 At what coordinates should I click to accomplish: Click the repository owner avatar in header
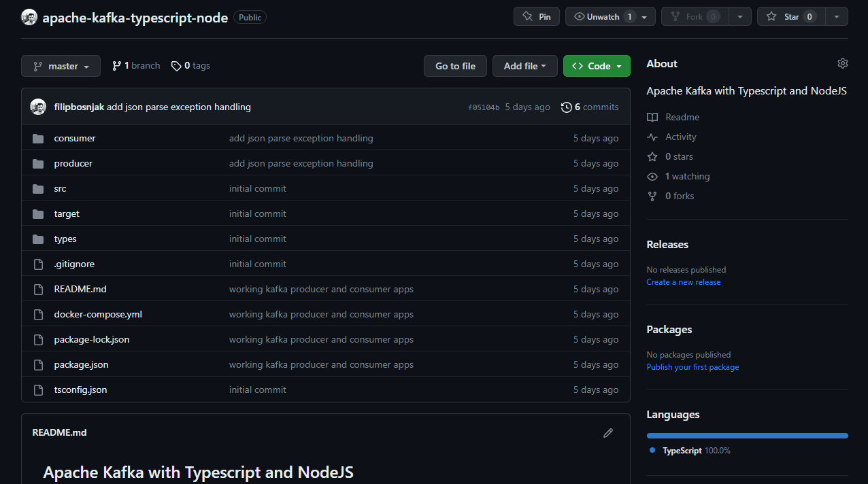[29, 17]
